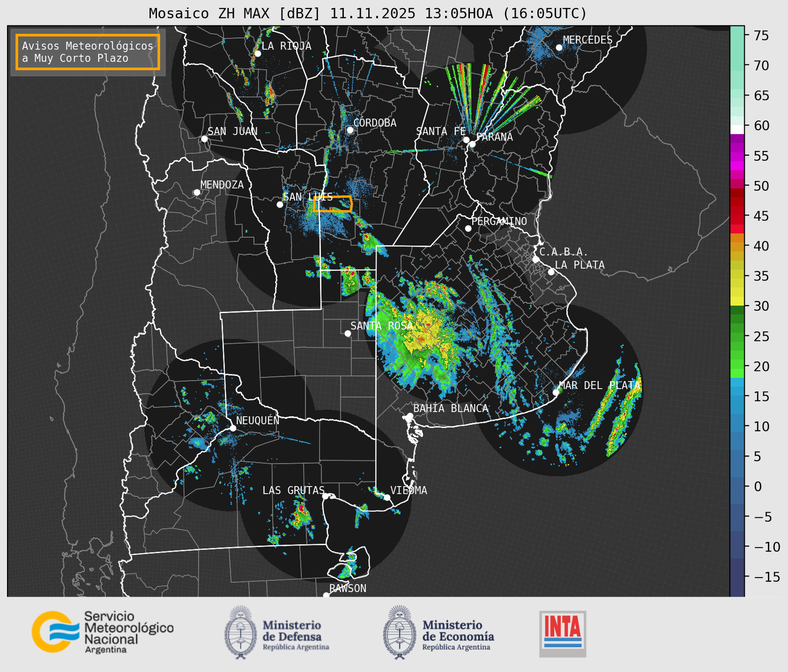Click the SANTA ROSA city marker dot
This screenshot has height=672, width=788.
coord(348,333)
